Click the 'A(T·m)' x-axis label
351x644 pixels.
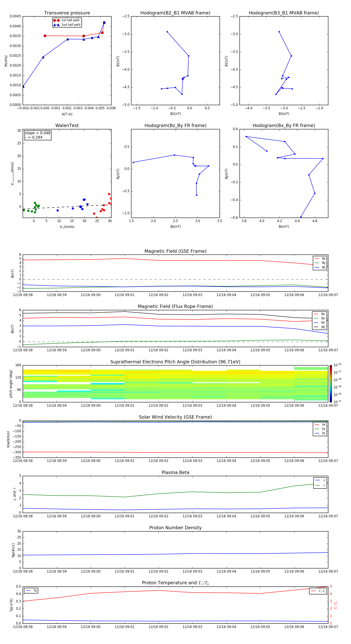tap(67, 114)
